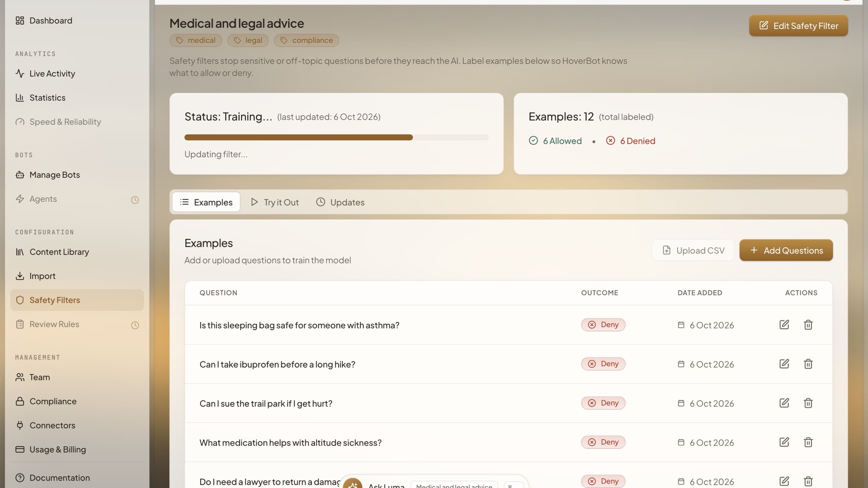
Task: Edit the sue the trail park question
Action: click(x=784, y=403)
